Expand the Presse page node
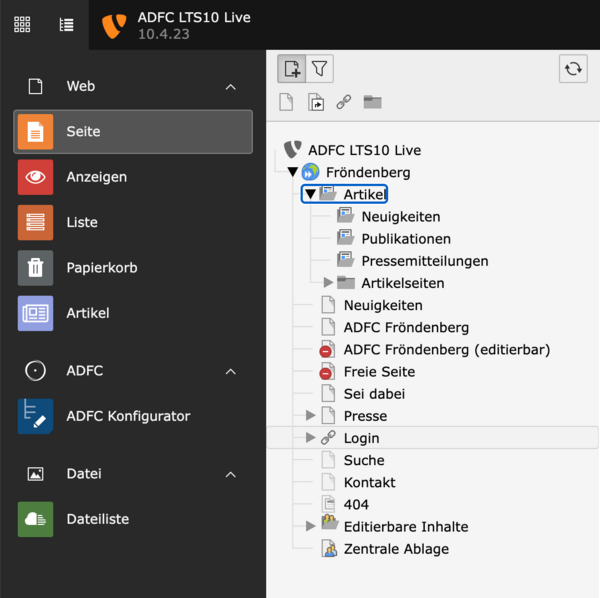600x598 pixels. tap(311, 416)
